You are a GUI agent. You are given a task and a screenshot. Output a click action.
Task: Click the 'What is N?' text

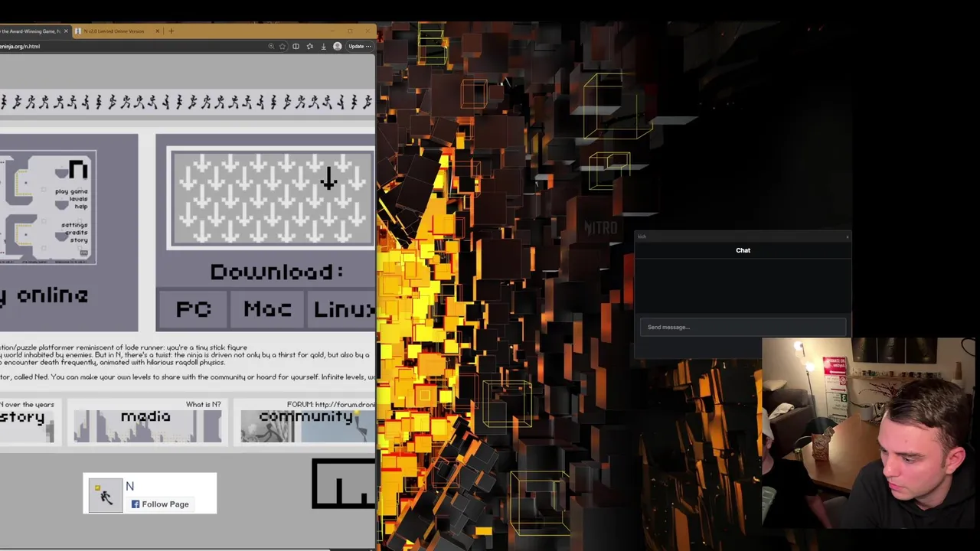click(203, 404)
